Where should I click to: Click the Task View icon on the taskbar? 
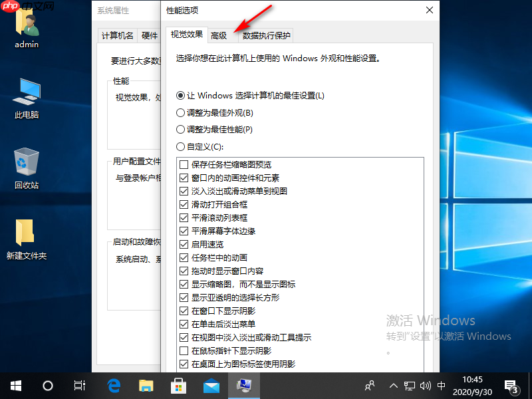pos(79,386)
